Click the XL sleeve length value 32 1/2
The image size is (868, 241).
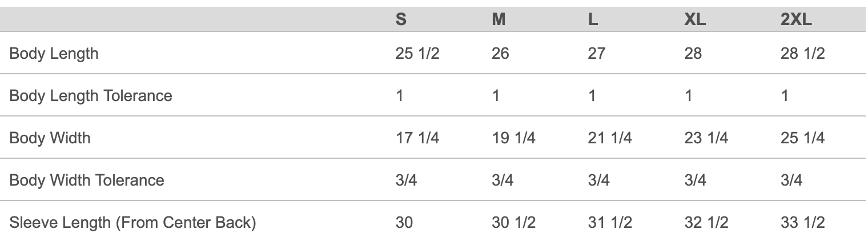[706, 222]
